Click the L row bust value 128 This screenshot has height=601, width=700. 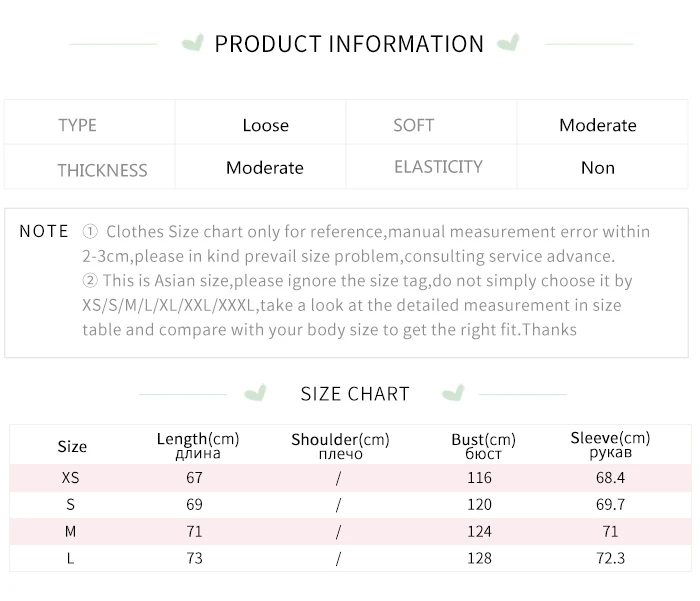479,558
